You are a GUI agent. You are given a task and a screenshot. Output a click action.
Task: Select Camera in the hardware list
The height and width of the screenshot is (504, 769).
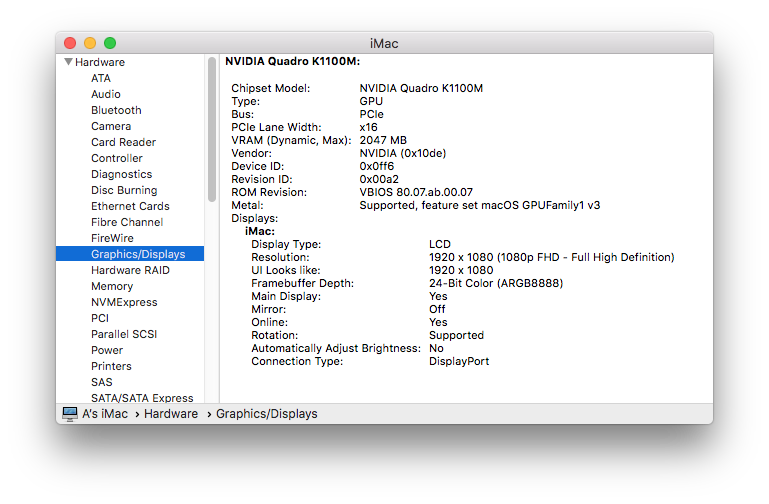[x=111, y=126]
